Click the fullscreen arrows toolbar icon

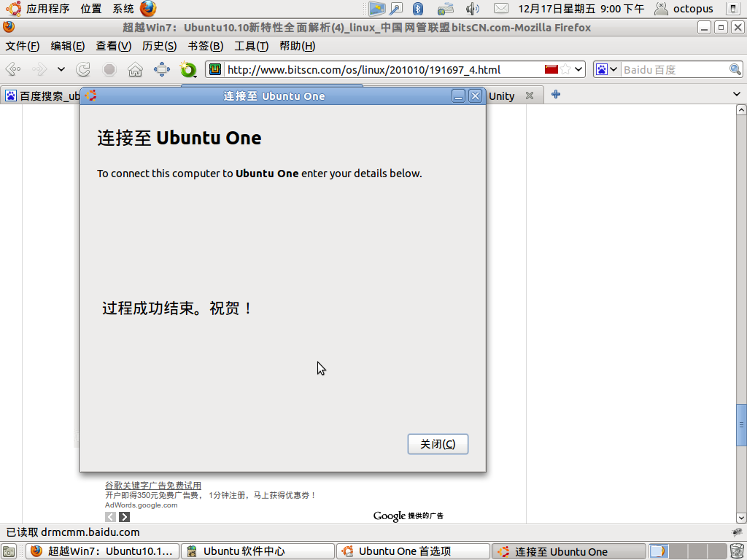point(162,69)
